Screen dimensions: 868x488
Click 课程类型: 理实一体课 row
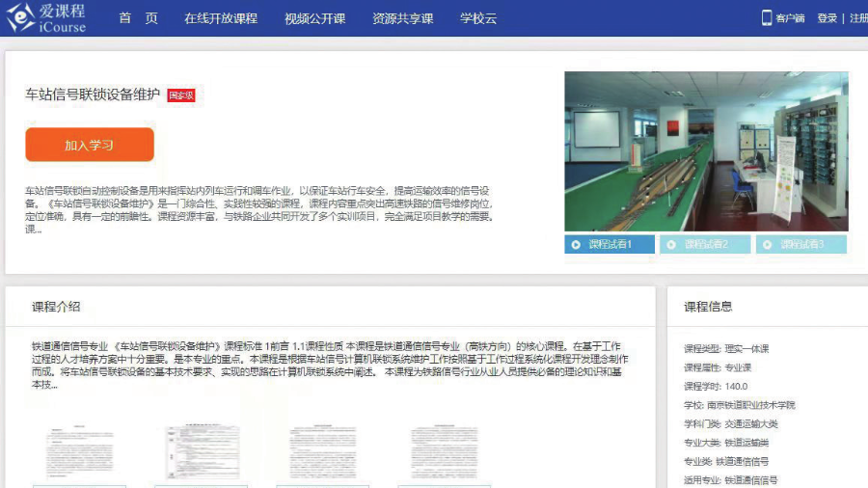click(x=726, y=348)
